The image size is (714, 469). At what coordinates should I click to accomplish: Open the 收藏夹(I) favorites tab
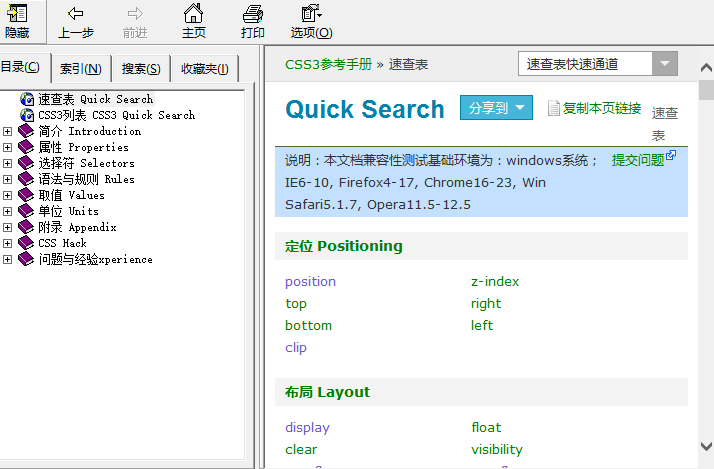click(x=205, y=69)
